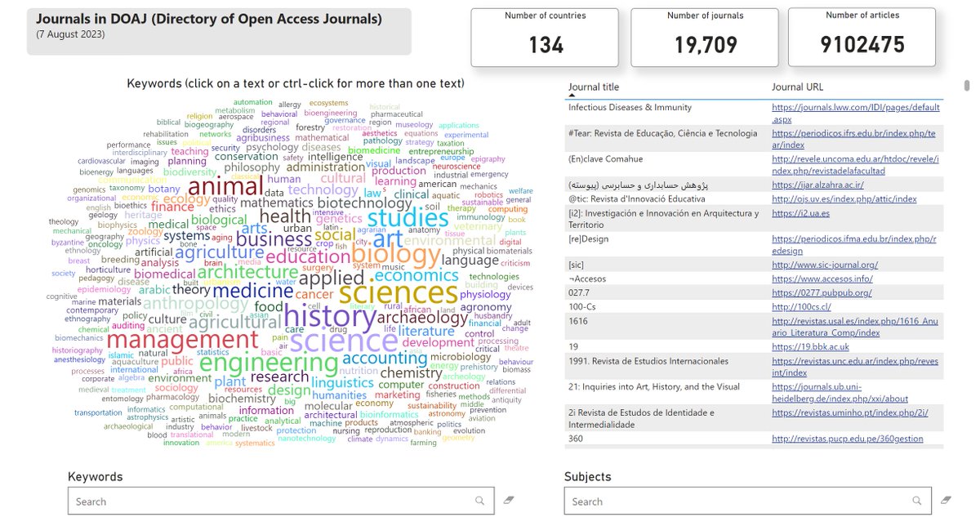Filter by keyword 'chemistry' in word cloud

click(x=411, y=374)
